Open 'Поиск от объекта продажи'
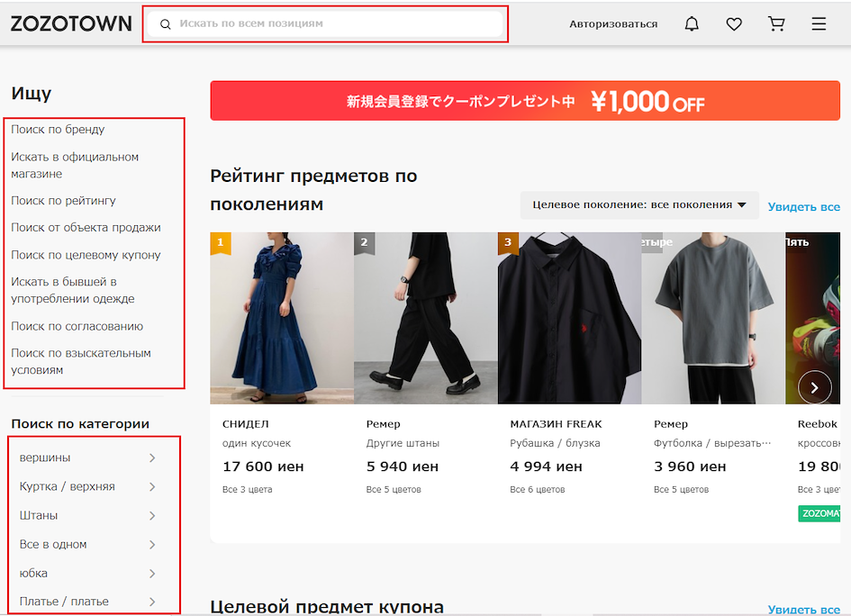The image size is (851, 616). click(86, 228)
